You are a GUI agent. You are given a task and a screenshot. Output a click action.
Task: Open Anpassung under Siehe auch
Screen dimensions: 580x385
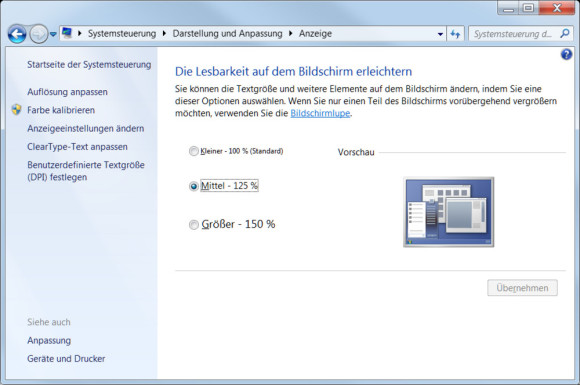tap(49, 340)
